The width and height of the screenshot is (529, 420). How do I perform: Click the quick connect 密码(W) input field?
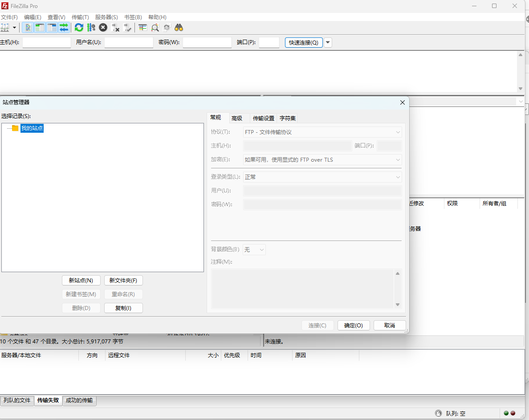point(207,42)
